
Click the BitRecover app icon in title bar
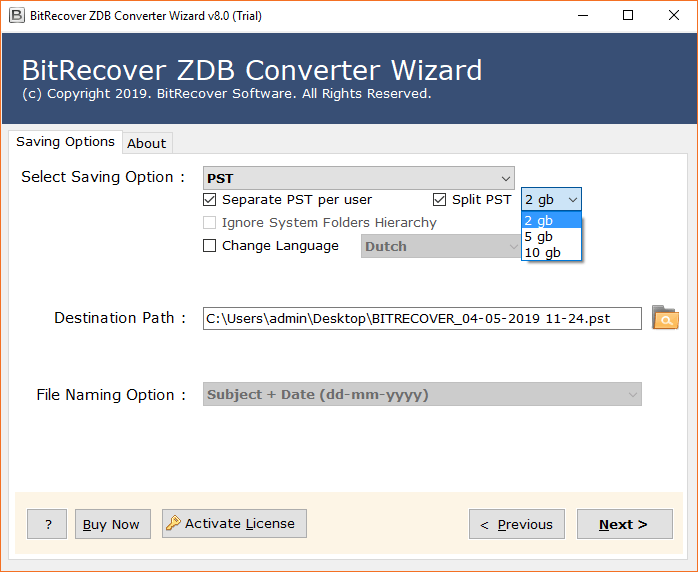pyautogui.click(x=16, y=16)
